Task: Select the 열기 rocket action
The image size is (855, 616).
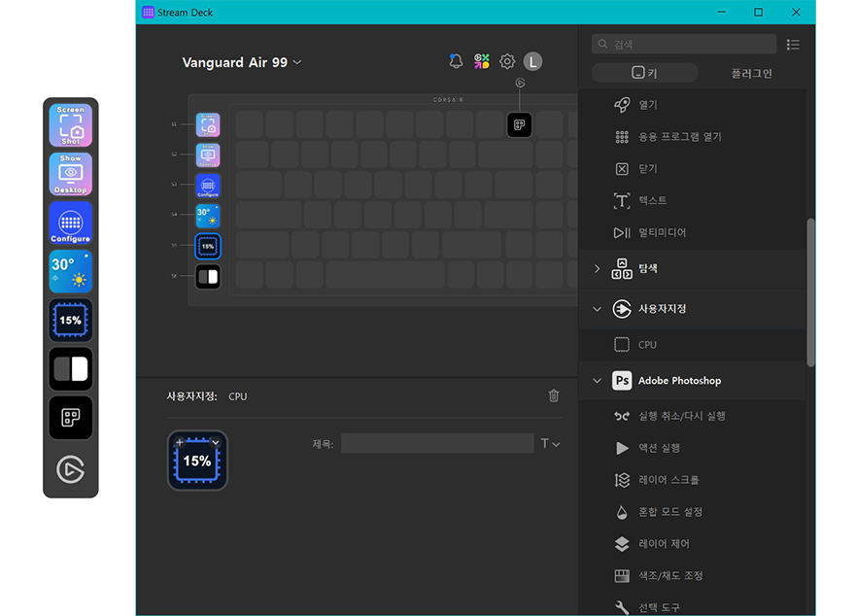Action: point(693,105)
